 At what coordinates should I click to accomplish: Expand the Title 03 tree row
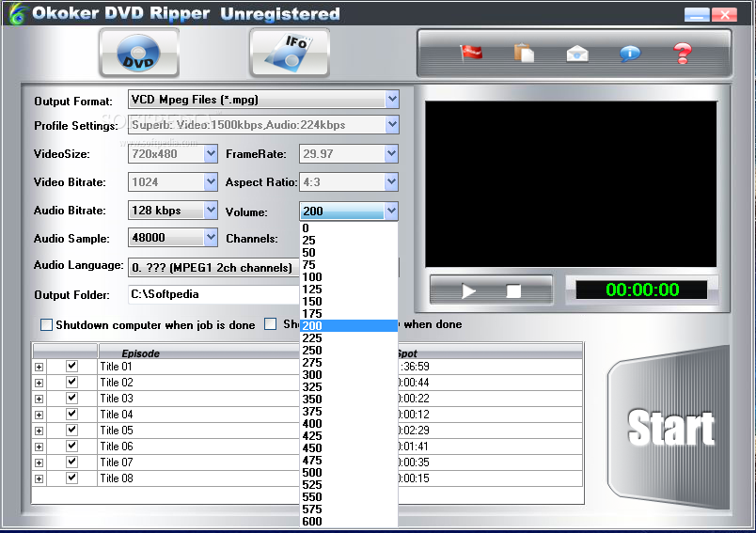[39, 399]
